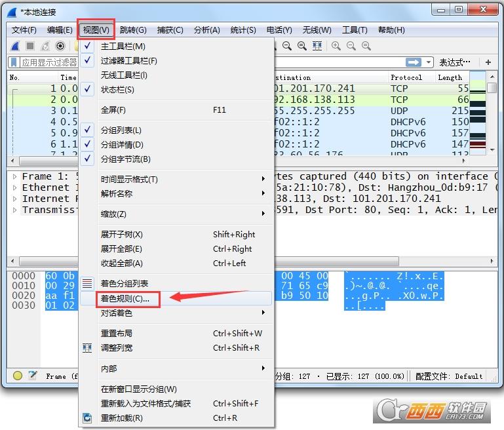
Task: Click the filter bookmark icon
Action: click(14, 62)
